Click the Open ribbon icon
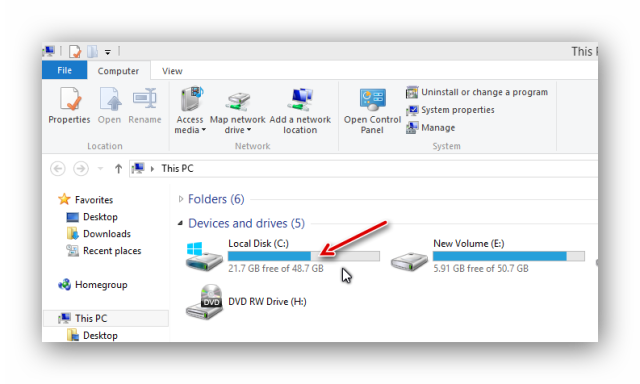 pos(110,99)
